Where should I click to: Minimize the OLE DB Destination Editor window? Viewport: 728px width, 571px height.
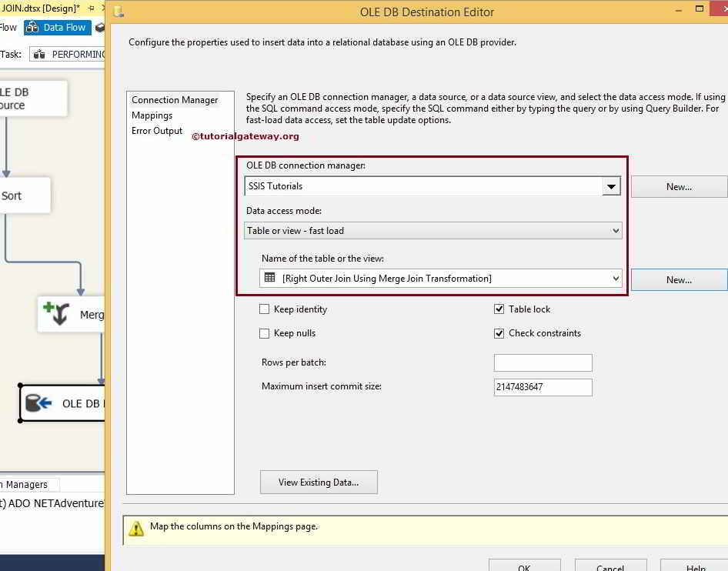pos(678,9)
